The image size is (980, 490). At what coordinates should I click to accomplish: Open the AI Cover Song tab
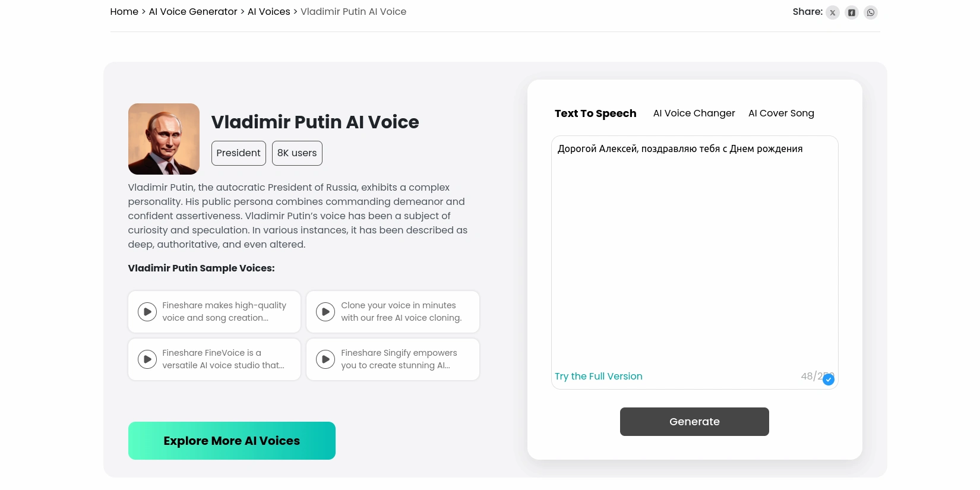click(781, 113)
